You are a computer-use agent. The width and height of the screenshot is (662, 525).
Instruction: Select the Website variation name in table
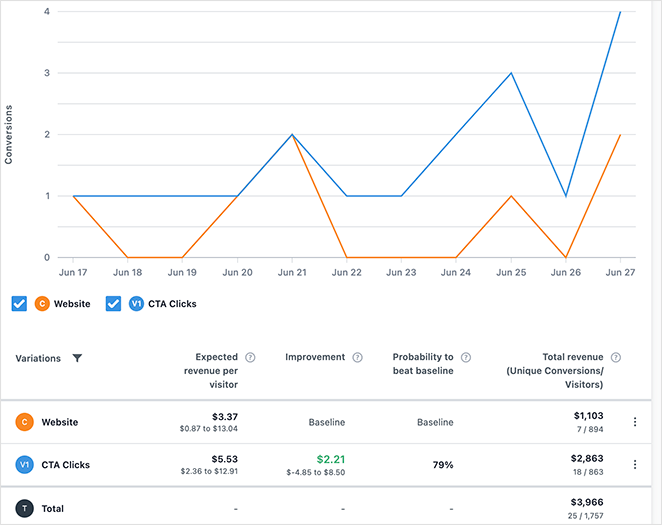click(x=59, y=422)
